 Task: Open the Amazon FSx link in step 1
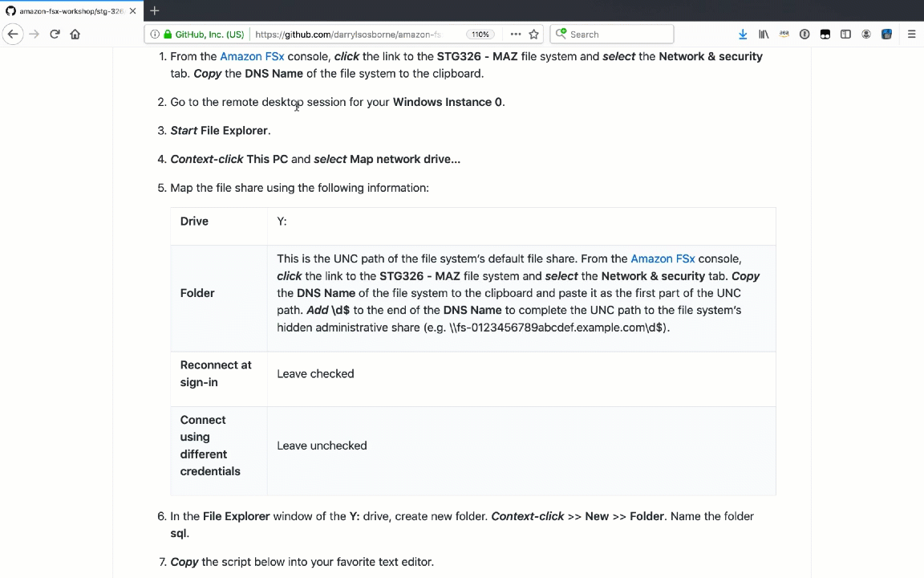[x=252, y=57]
